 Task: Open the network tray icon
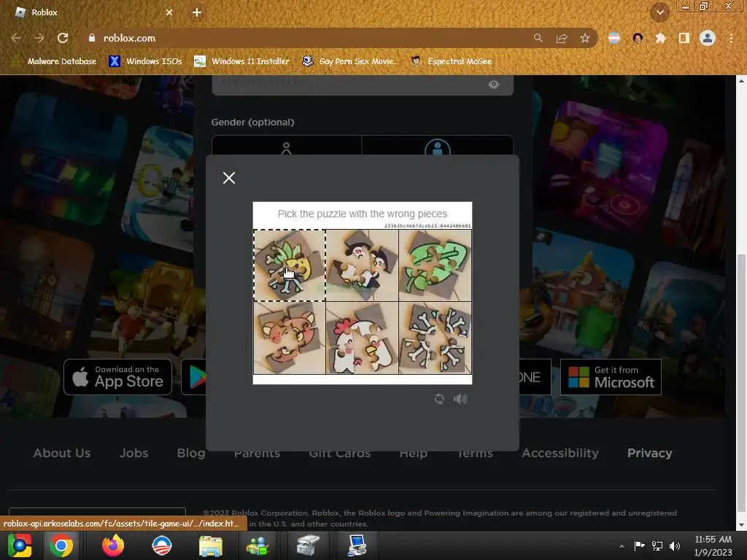click(657, 545)
